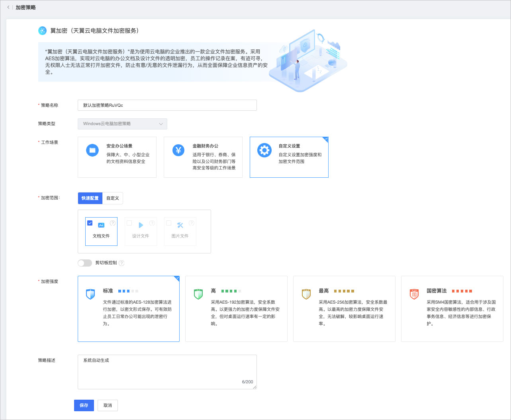Viewport: 511px width, 420px height.
Task: Open help icon next to 剪切板控制
Action: coord(122,263)
